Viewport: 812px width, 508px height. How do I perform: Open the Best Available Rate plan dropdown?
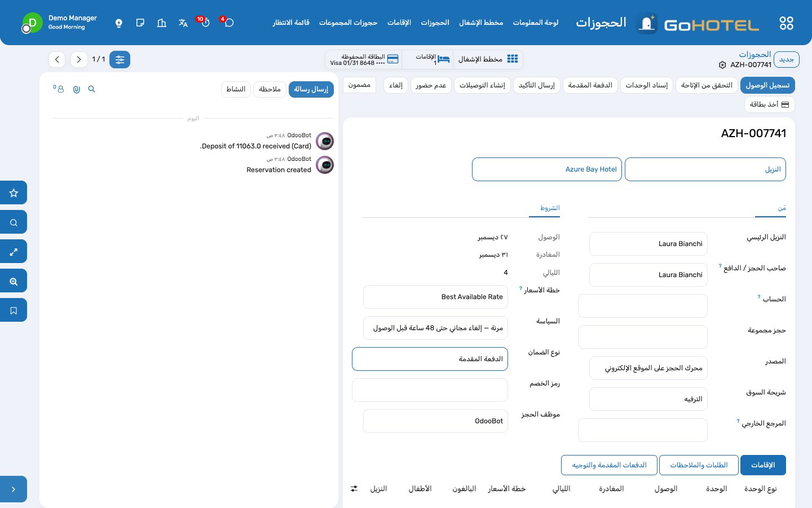point(435,297)
